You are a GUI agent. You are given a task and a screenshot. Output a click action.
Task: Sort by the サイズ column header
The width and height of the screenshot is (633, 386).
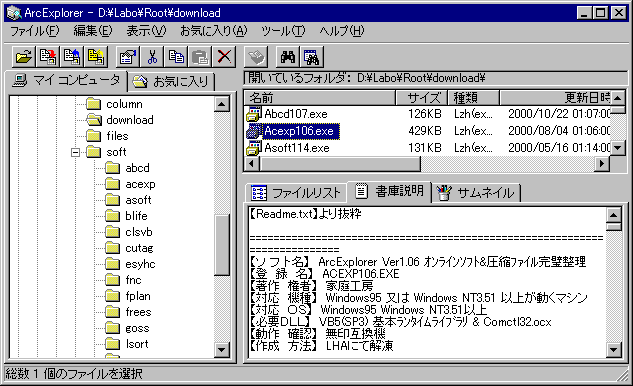point(421,98)
